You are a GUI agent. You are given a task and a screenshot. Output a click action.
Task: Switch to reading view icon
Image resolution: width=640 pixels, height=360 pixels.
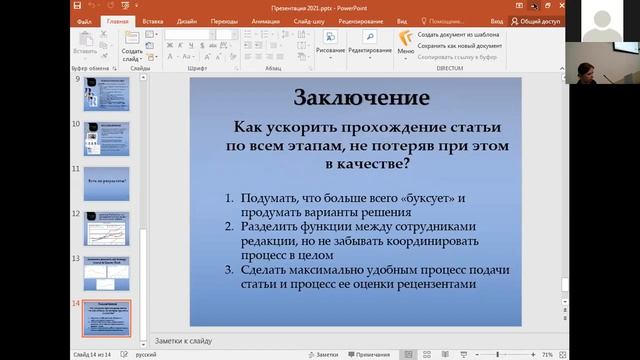[x=445, y=355]
